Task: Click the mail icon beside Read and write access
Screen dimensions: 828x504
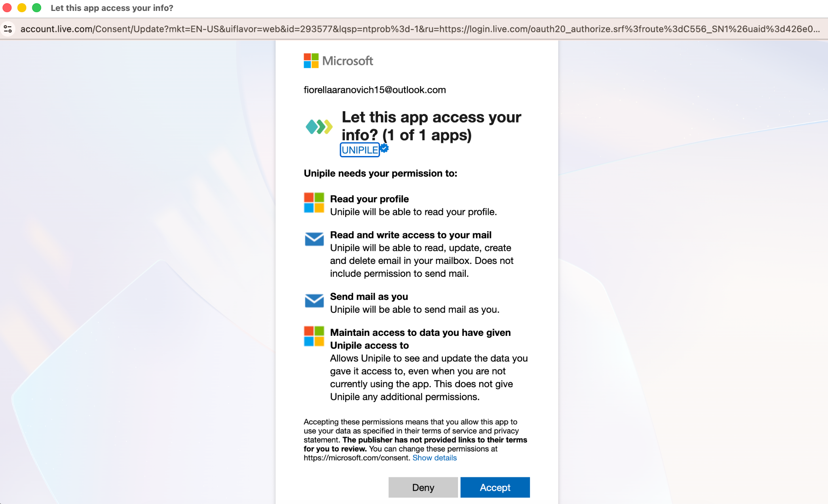Action: click(314, 239)
